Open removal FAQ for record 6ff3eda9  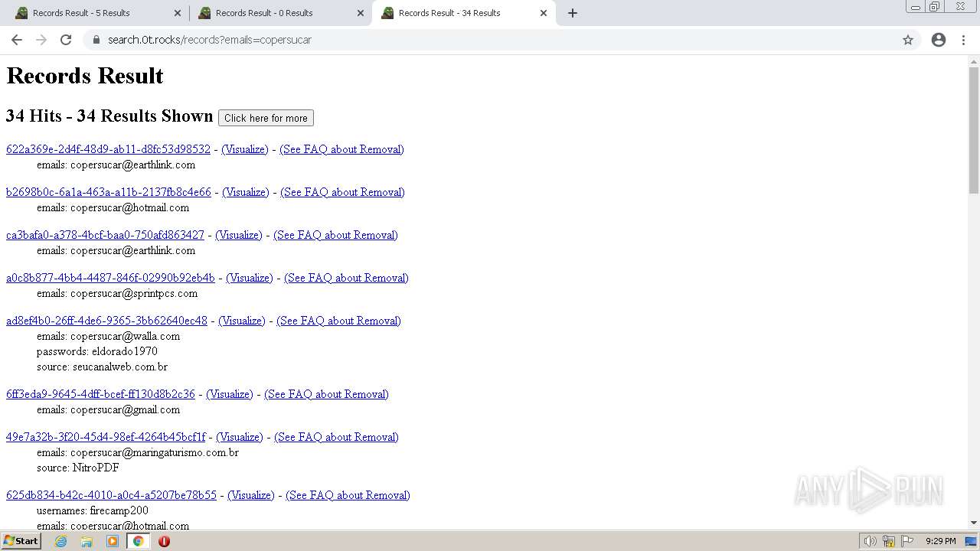click(x=326, y=394)
